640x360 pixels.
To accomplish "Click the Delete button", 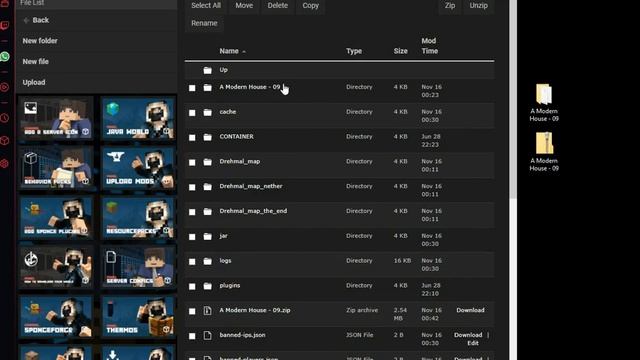I will pyautogui.click(x=278, y=6).
